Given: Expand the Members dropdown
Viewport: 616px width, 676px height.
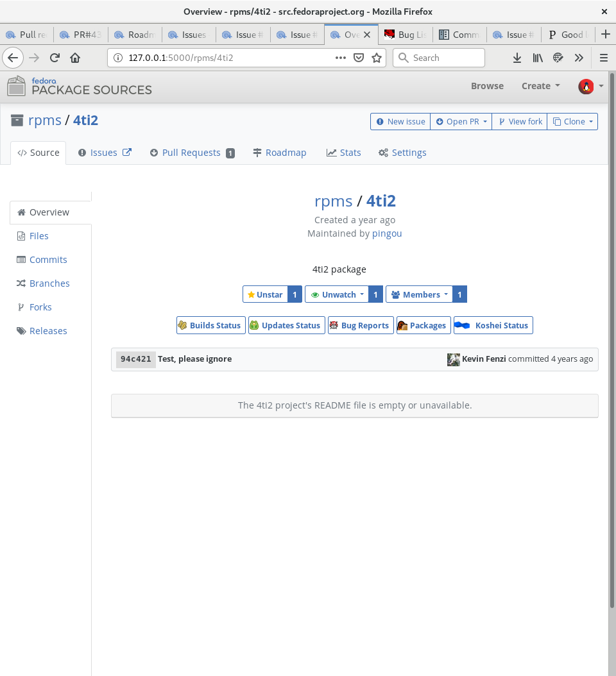Looking at the screenshot, I should [x=419, y=294].
